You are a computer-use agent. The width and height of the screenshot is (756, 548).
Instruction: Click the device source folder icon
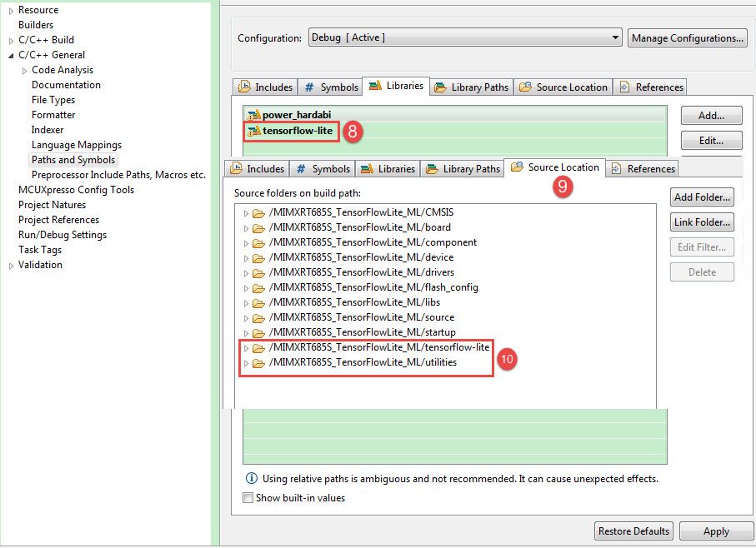(x=259, y=257)
